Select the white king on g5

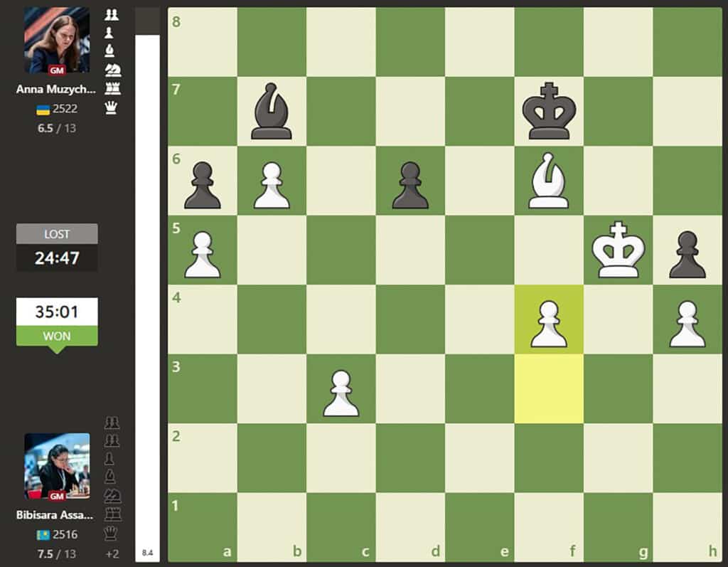pyautogui.click(x=618, y=251)
